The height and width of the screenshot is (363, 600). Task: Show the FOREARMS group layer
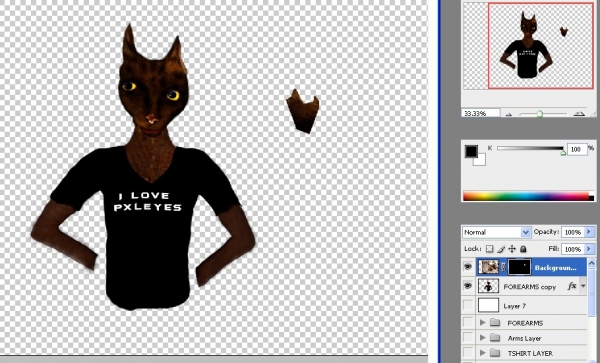pyautogui.click(x=468, y=322)
